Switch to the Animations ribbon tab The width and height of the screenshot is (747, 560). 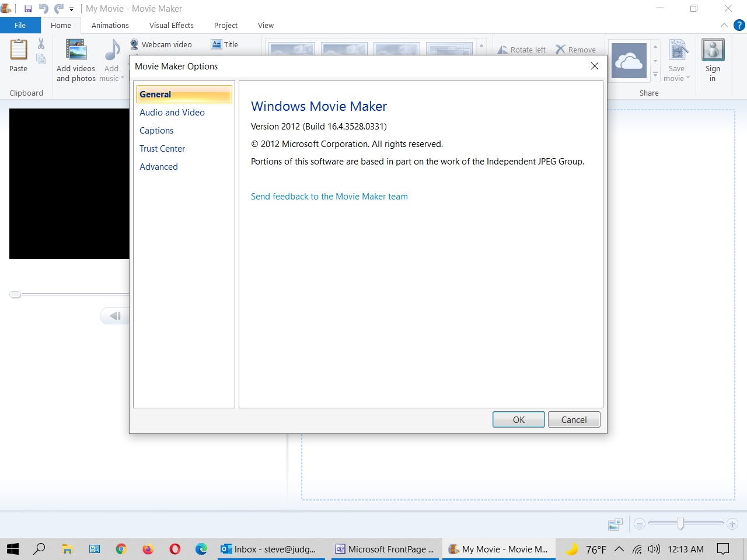click(x=110, y=25)
